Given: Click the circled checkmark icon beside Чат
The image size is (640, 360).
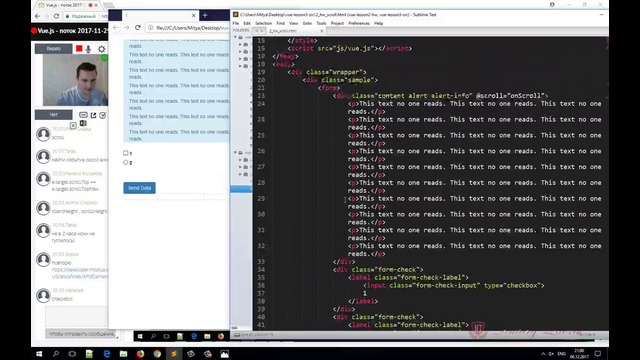Looking at the screenshot, I should pyautogui.click(x=103, y=115).
